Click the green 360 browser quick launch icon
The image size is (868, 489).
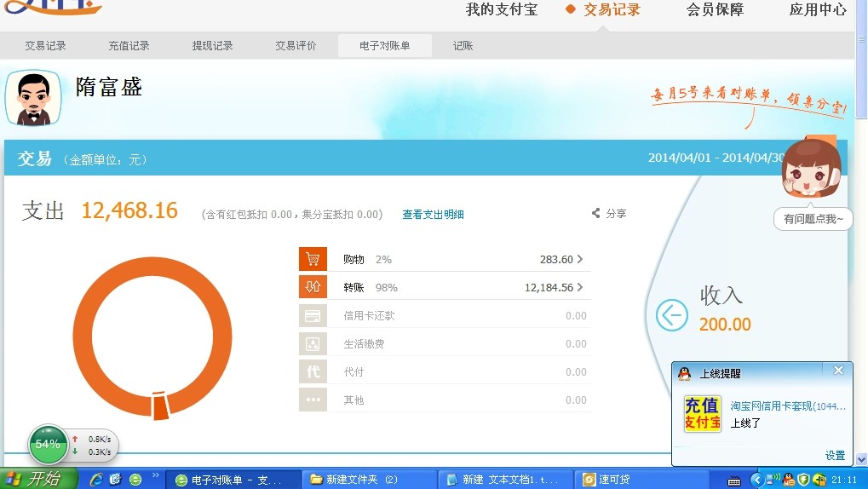point(135,480)
